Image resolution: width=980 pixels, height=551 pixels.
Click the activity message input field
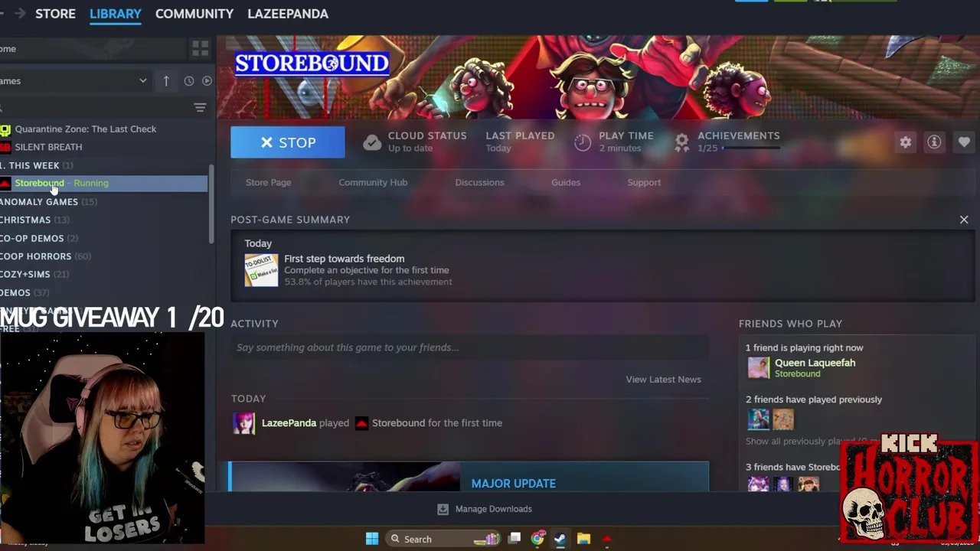point(469,347)
